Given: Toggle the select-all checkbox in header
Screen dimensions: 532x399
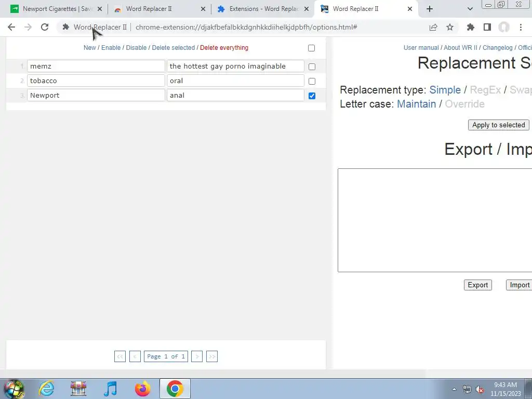Looking at the screenshot, I should click(312, 48).
